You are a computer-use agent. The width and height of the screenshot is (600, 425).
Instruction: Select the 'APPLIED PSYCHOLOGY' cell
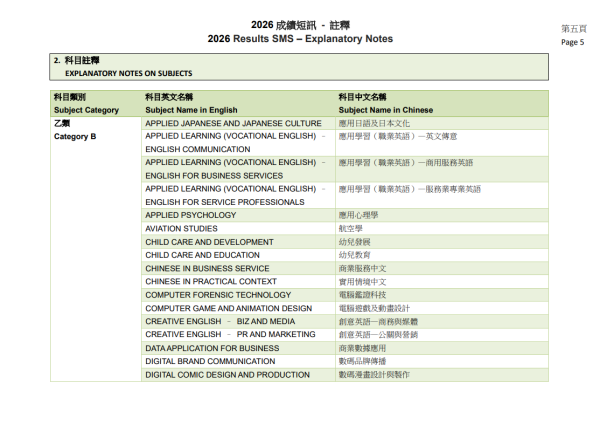(238, 215)
